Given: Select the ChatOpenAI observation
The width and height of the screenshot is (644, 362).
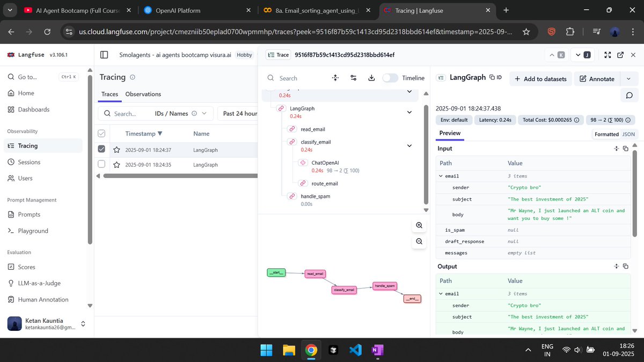Looking at the screenshot, I should coord(325,162).
